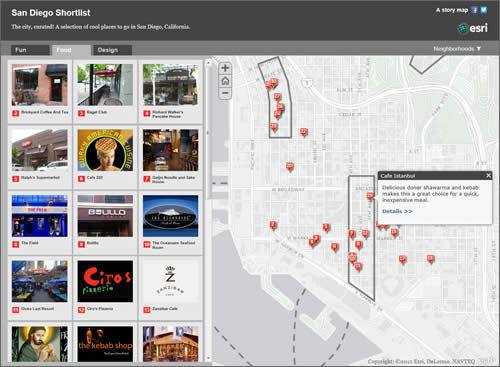Open the Neighborhoods dropdown
Viewport: 500px width, 367px height.
pyautogui.click(x=457, y=49)
